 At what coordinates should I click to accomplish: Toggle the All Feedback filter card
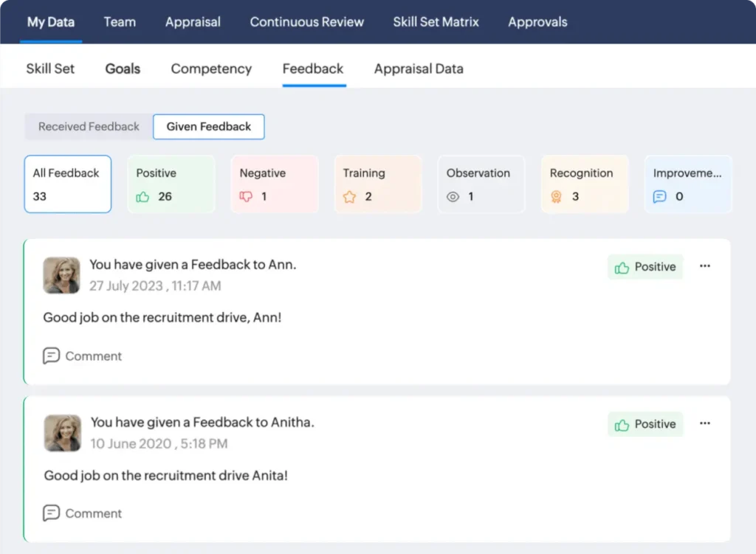67,184
